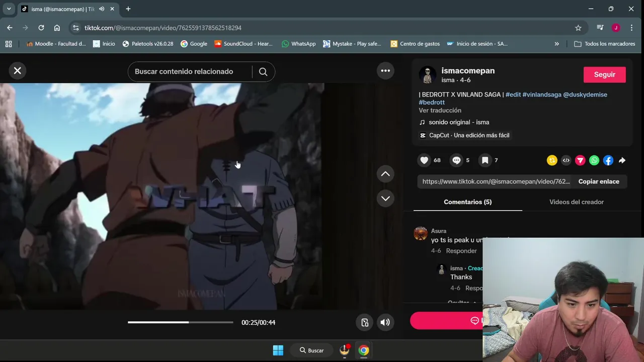Save video with bookmark icon
This screenshot has height=362, width=644.
(485, 160)
